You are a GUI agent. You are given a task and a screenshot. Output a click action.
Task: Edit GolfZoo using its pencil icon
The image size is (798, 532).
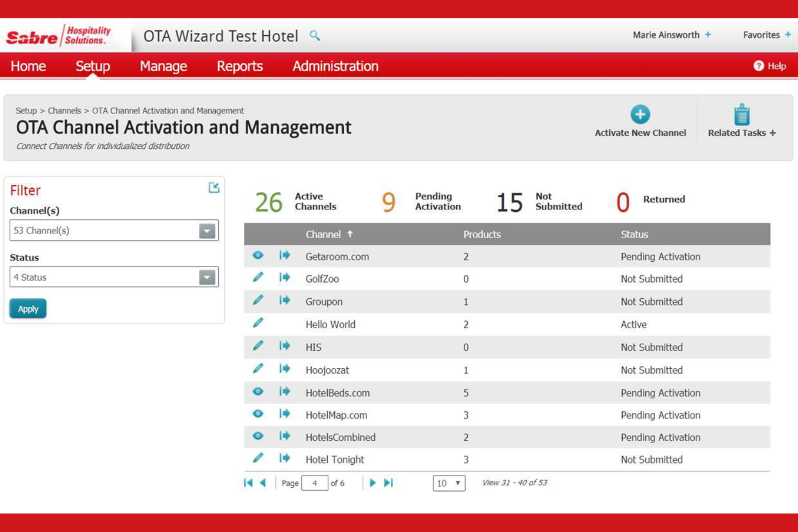coord(258,278)
